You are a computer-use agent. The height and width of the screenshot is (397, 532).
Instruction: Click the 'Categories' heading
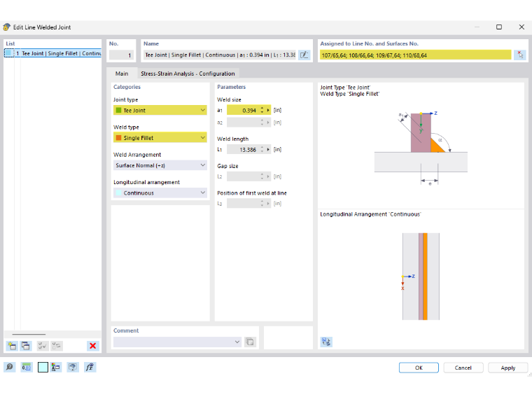tap(127, 87)
